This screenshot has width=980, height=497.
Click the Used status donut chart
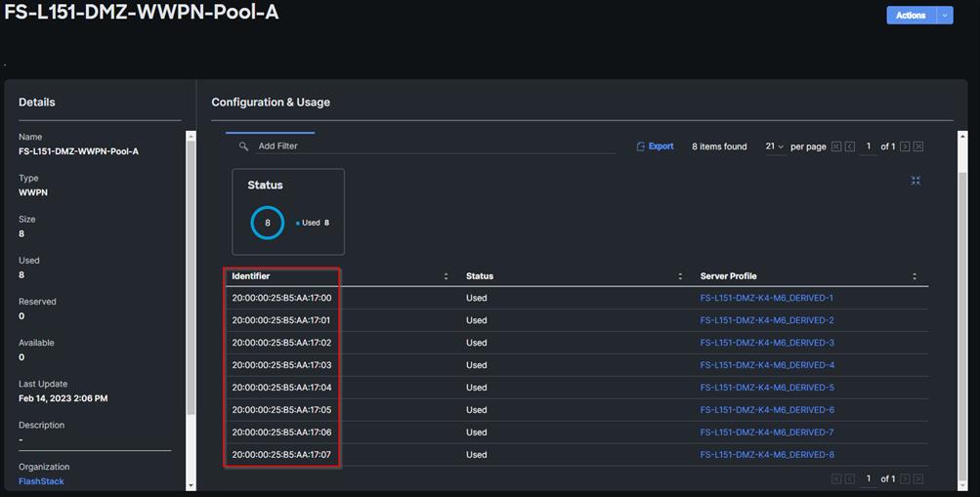(267, 223)
